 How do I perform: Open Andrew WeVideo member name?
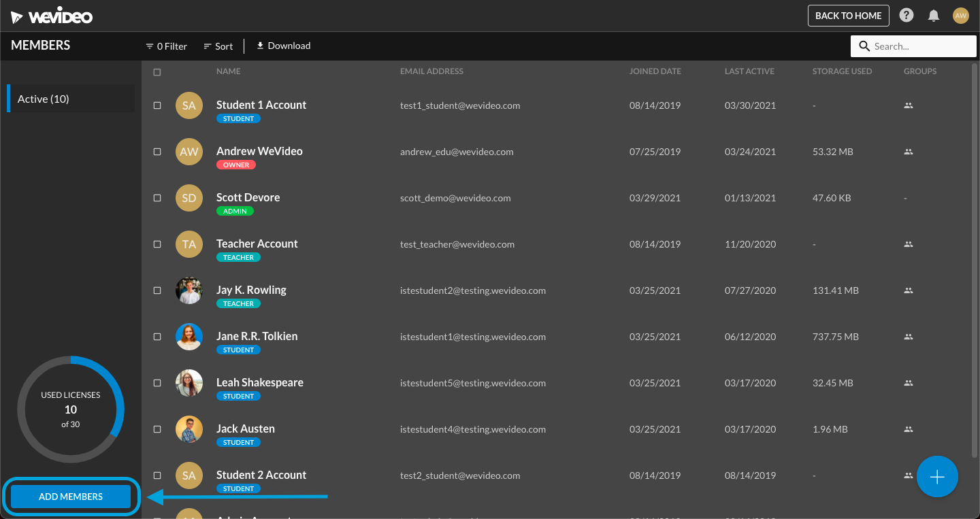click(x=259, y=151)
